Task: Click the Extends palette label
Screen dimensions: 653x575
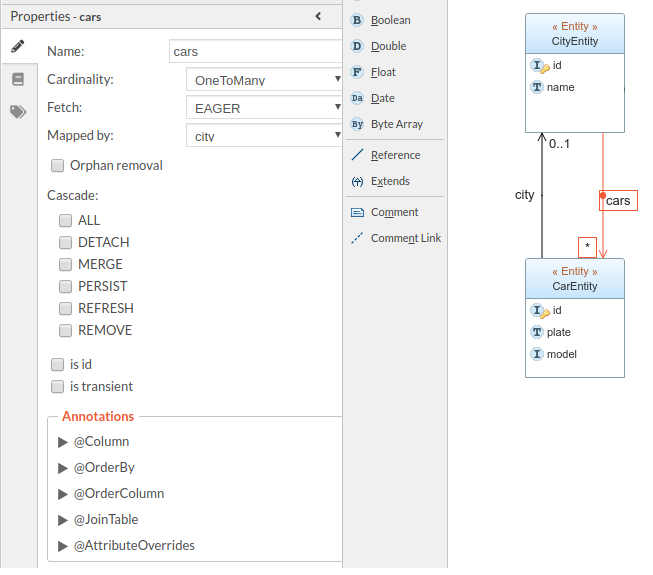Action: (390, 181)
